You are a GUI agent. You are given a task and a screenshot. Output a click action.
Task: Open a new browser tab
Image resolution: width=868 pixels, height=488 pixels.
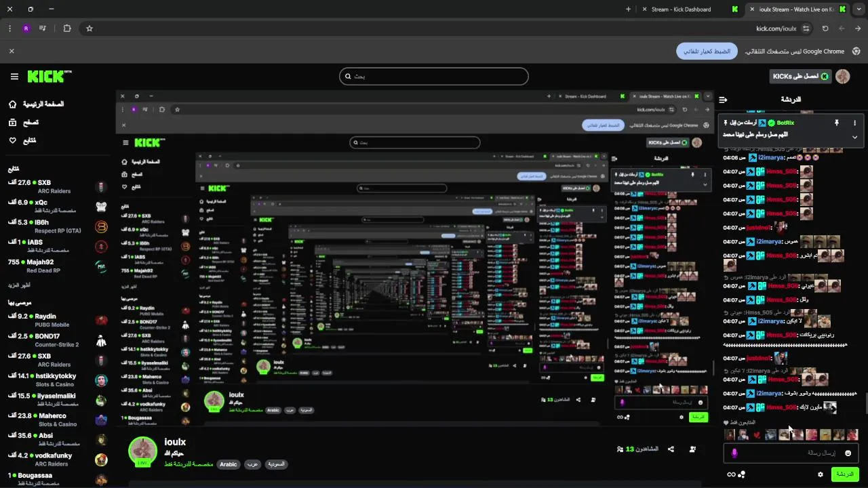coord(628,9)
